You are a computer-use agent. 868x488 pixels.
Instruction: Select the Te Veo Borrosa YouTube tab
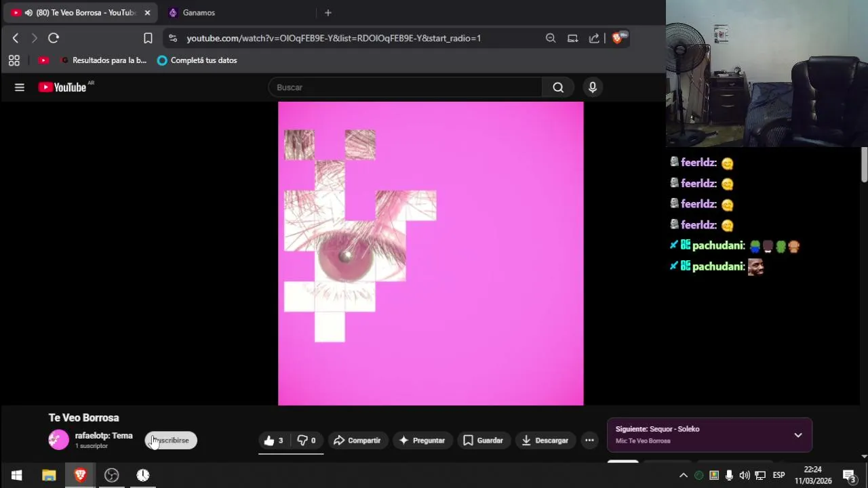80,13
